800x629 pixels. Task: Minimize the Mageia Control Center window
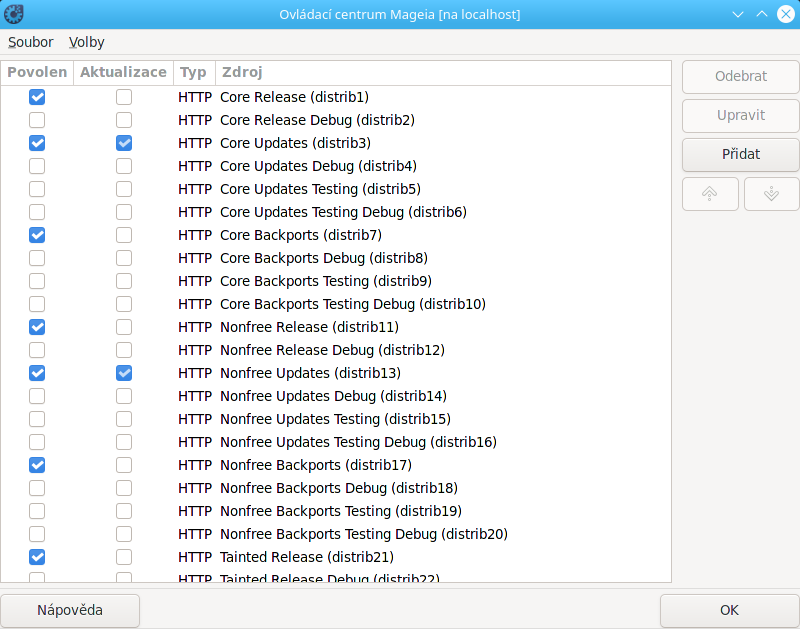click(x=738, y=14)
